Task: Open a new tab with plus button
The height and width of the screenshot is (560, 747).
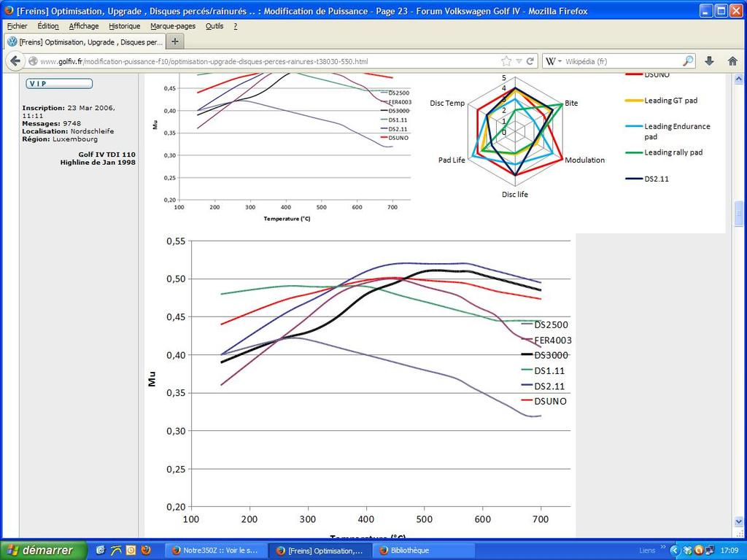Action: coord(175,42)
